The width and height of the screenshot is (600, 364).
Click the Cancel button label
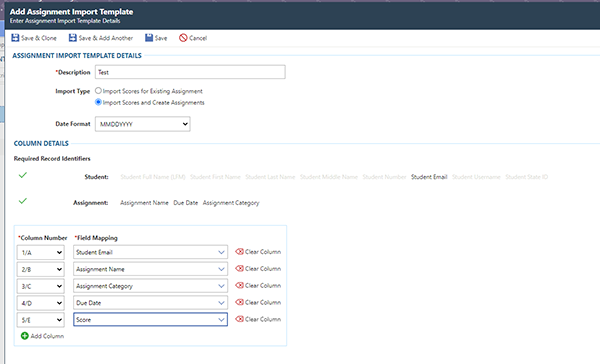198,38
